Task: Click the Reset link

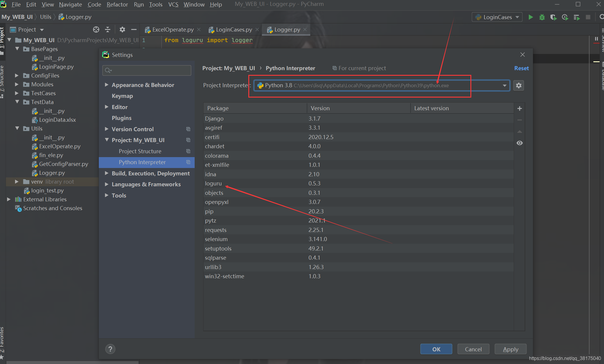Action: 521,68
